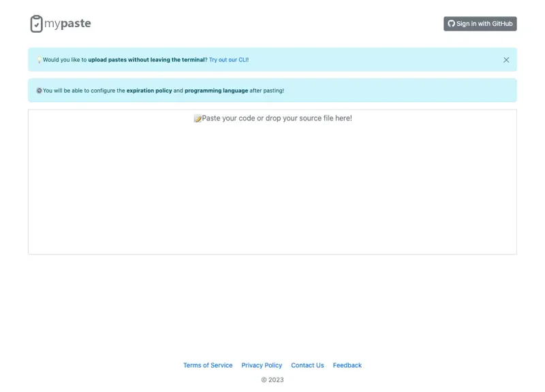Click the lightbulb icon in the CLI banner
545x392 pixels.
38,60
